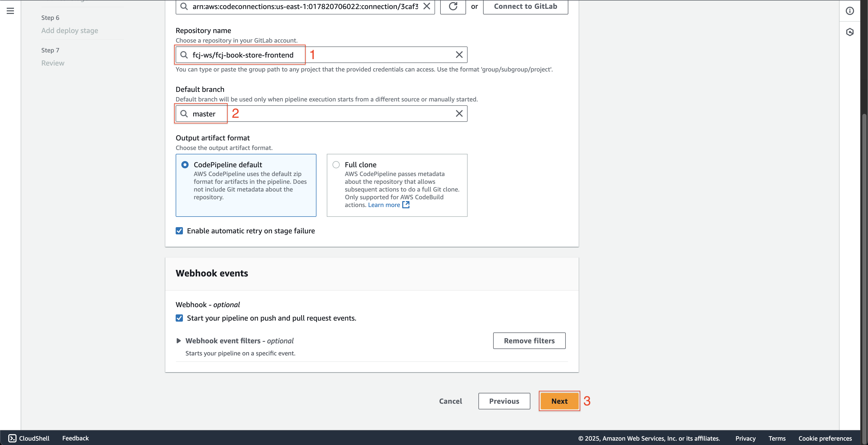Click the refresh/reload connection icon

(x=453, y=6)
